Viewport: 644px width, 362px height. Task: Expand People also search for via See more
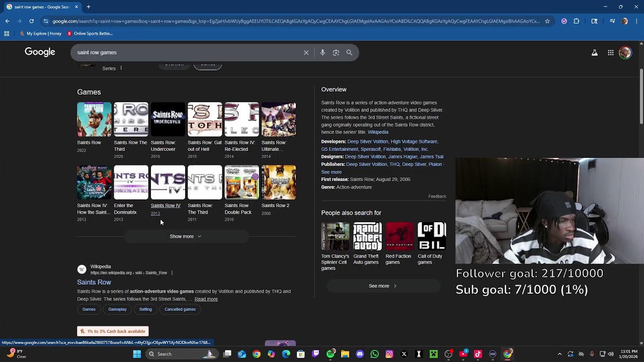click(x=382, y=286)
